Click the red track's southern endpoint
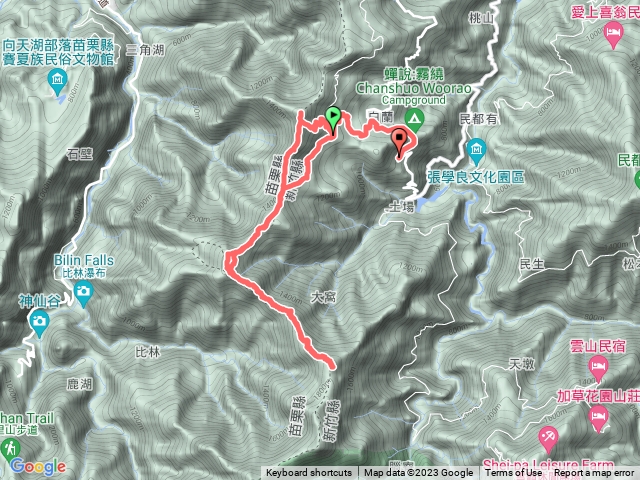 click(x=332, y=366)
